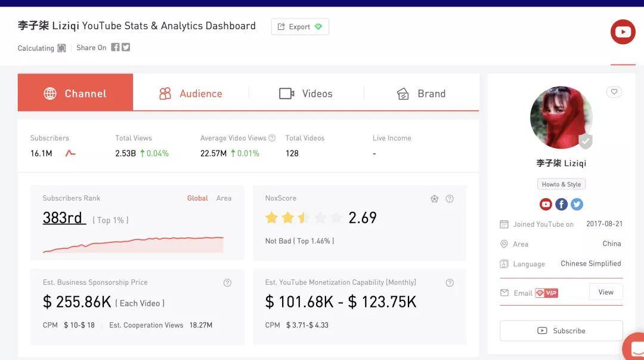Click the red YouTube platform icon top-right
Viewport: 644px width, 360px height.
click(623, 32)
